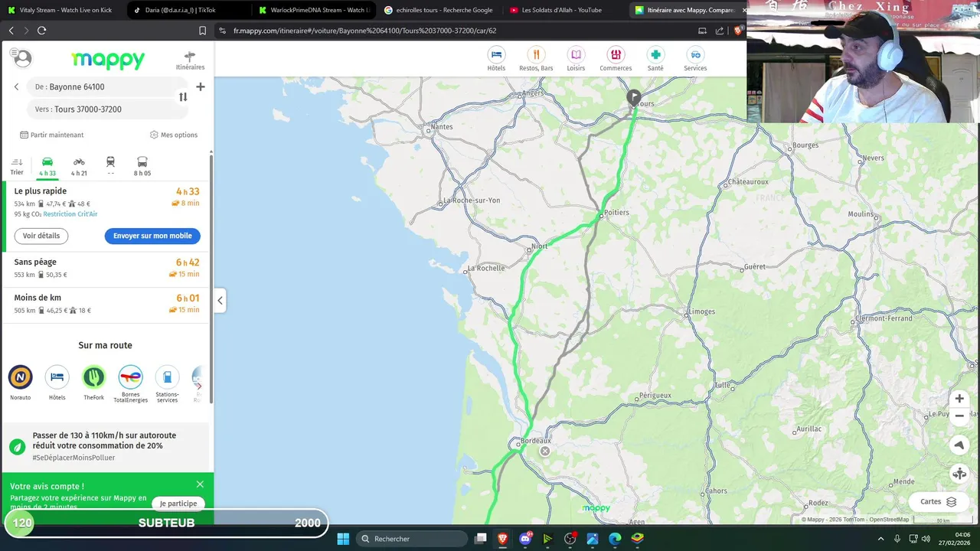This screenshot has width=980, height=551.
Task: Add a step with the plus icon
Action: (x=200, y=86)
